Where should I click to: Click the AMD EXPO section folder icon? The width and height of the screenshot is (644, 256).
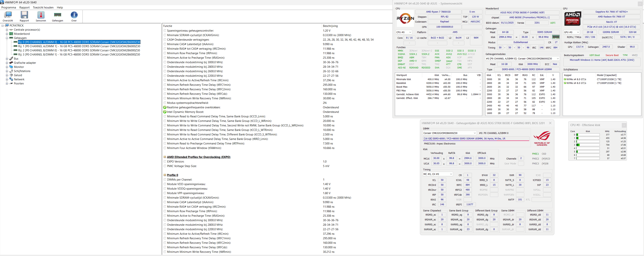(x=165, y=157)
